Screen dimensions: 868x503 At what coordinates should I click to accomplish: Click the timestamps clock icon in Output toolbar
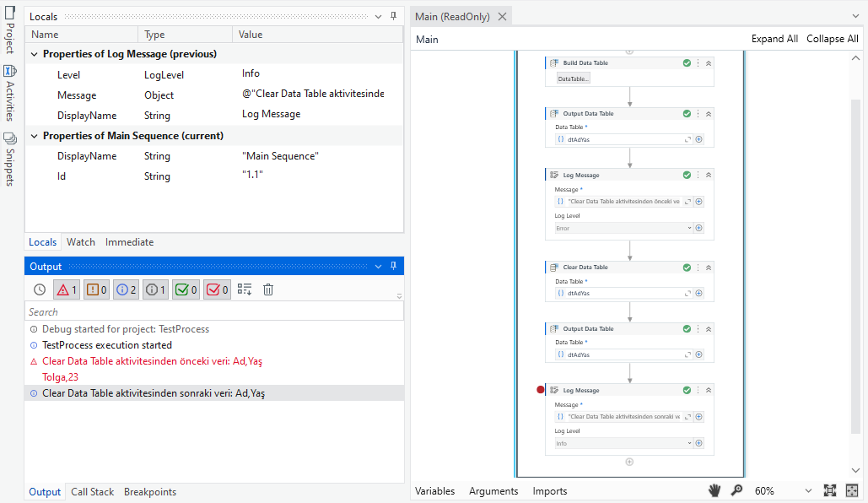[x=41, y=289]
